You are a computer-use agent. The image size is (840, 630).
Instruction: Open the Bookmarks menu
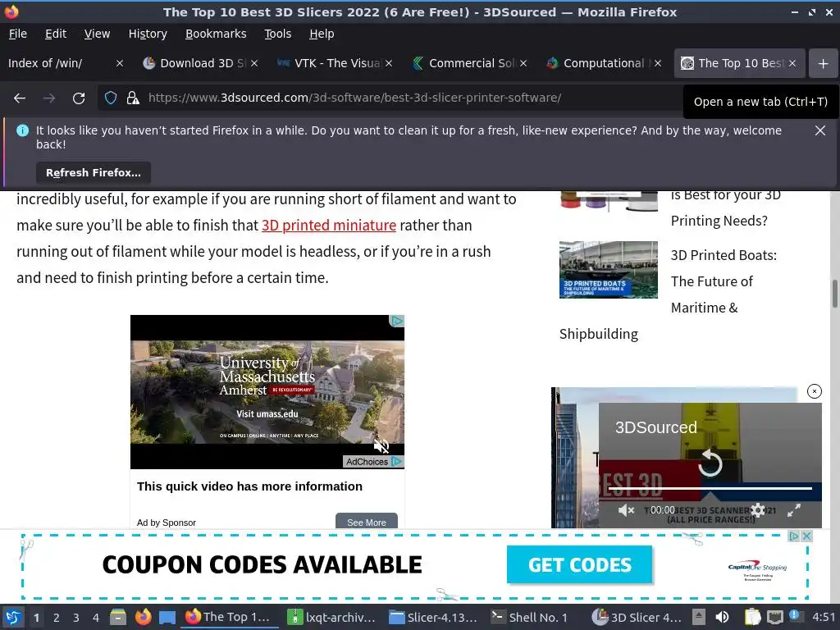click(x=216, y=34)
